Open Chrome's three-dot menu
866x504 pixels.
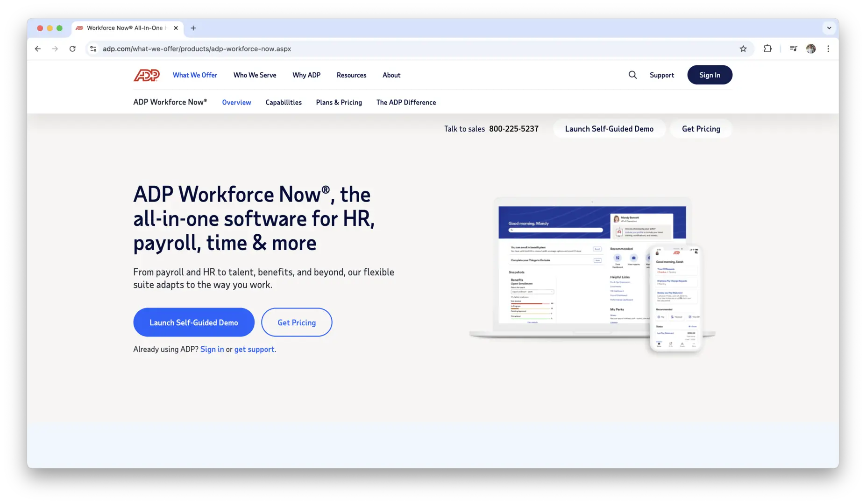pyautogui.click(x=828, y=49)
